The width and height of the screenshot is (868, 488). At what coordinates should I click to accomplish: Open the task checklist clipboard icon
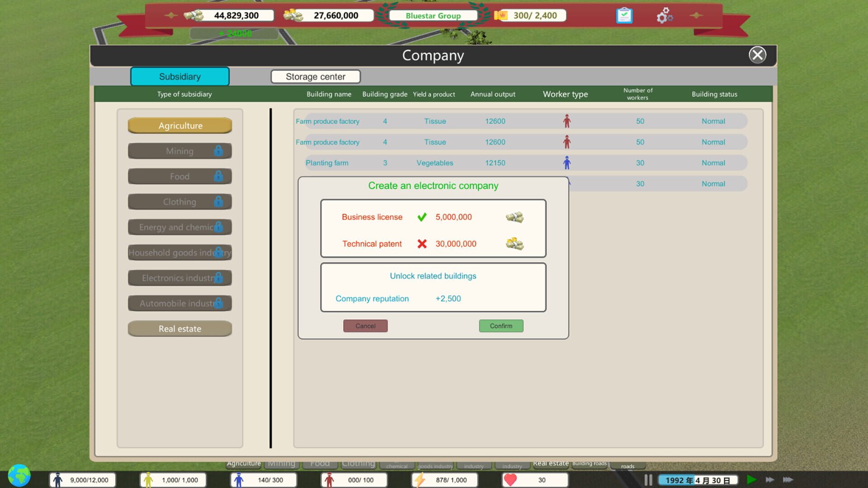coord(624,15)
